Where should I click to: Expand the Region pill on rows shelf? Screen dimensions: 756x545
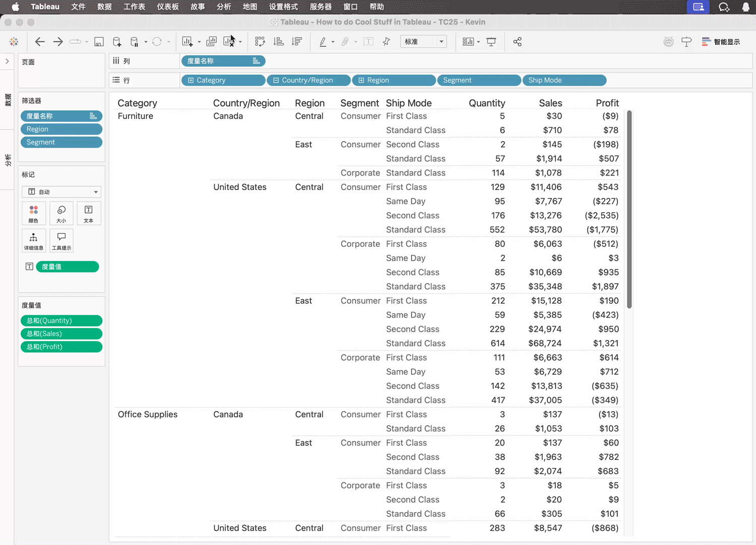[361, 81]
